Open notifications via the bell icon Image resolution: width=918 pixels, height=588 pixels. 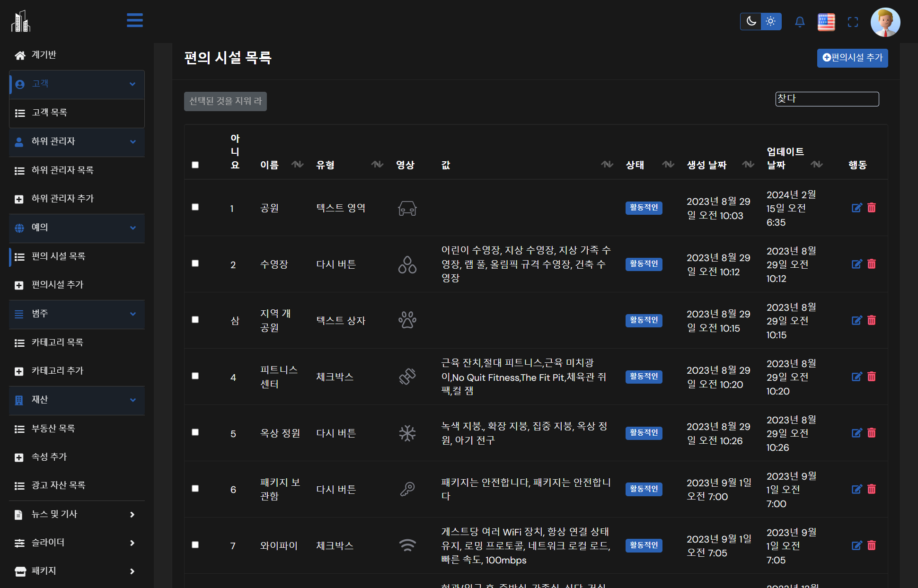point(800,22)
